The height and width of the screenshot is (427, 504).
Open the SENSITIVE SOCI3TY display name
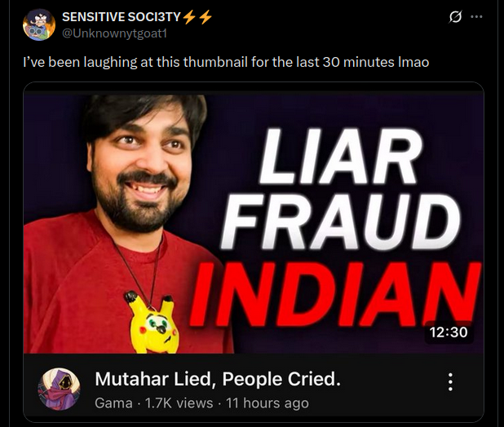click(122, 16)
